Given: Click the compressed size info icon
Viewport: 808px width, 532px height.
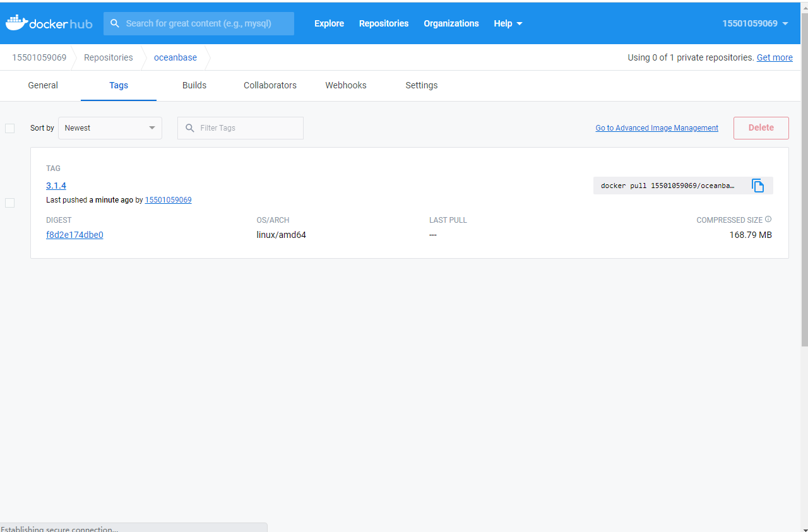Looking at the screenshot, I should tap(768, 220).
